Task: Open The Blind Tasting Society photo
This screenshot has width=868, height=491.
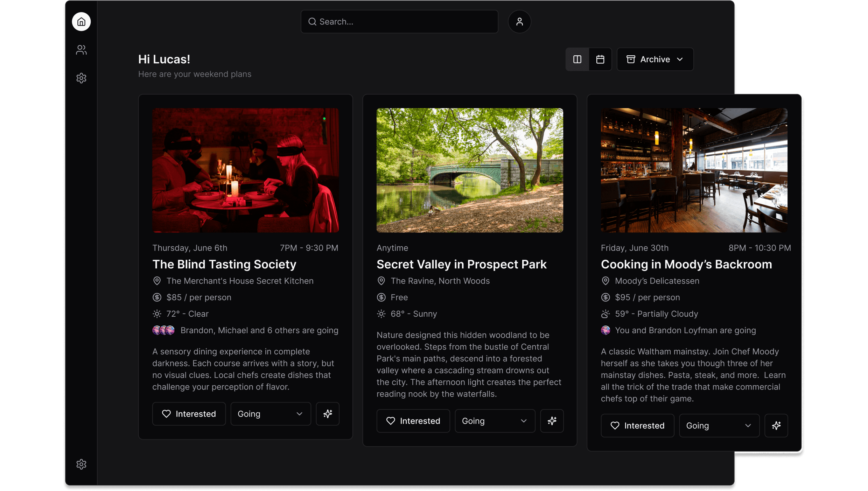Action: point(246,170)
